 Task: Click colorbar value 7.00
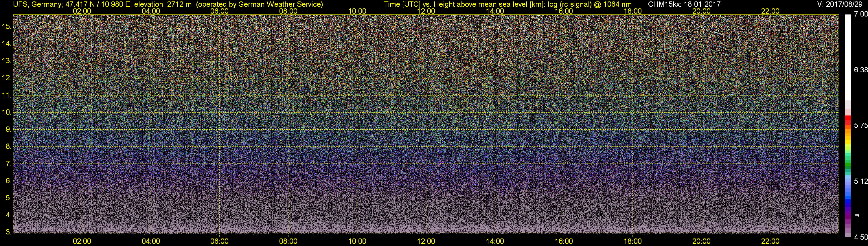point(861,14)
